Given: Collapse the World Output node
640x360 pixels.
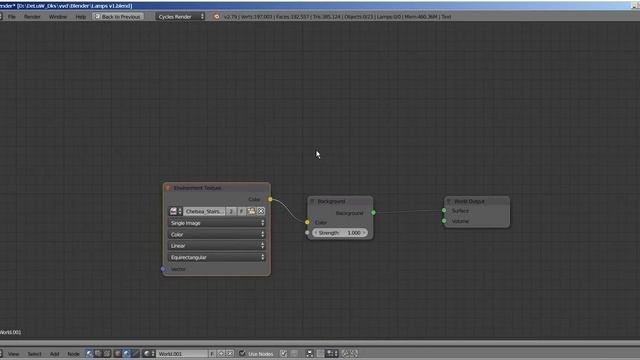Looking at the screenshot, I should (x=449, y=201).
